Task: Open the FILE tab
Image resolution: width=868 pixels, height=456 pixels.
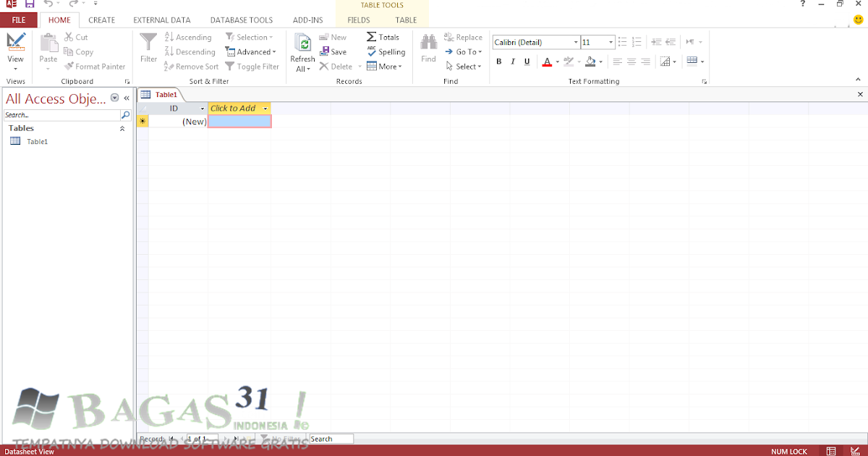Action: [x=19, y=20]
